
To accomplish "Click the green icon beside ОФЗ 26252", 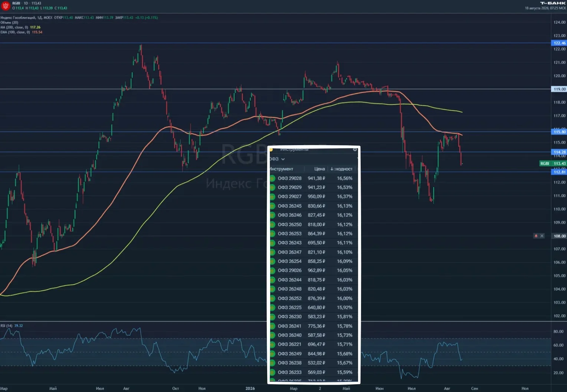I will pos(272,298).
